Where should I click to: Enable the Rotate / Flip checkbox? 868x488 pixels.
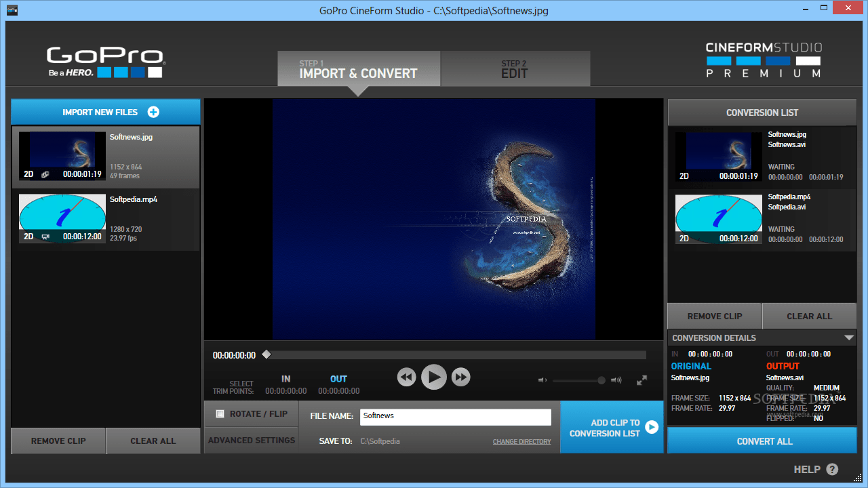click(220, 413)
